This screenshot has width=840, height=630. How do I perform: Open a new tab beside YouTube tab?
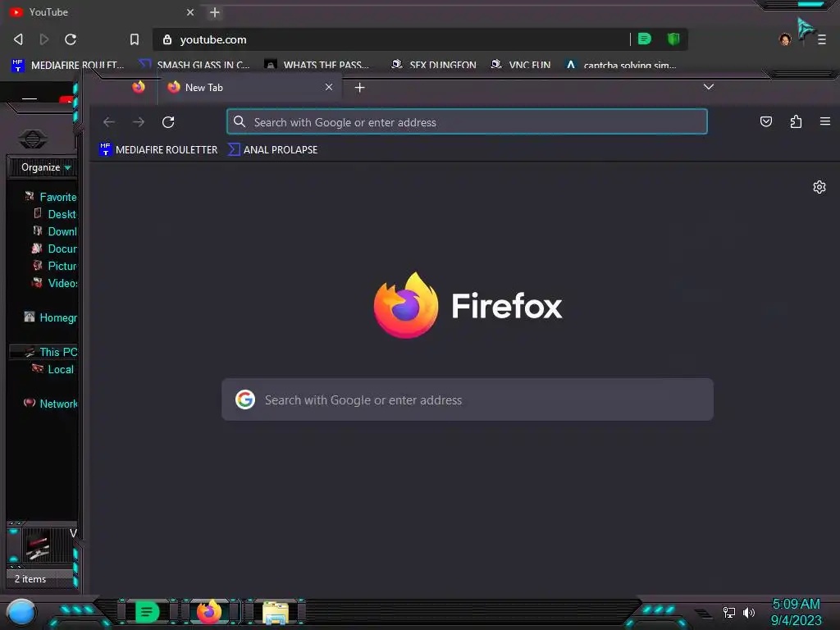(215, 11)
